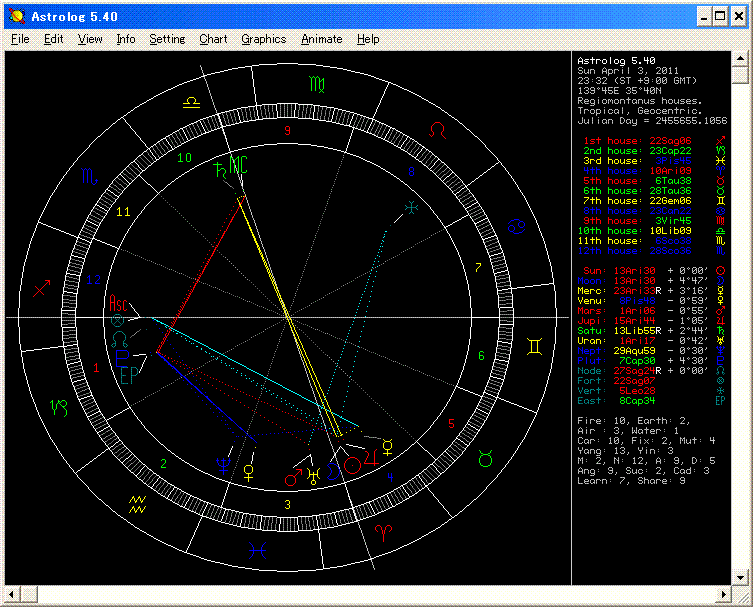The height and width of the screenshot is (607, 753).
Task: Click the Astrolog icon in the title bar
Action: coord(16,16)
